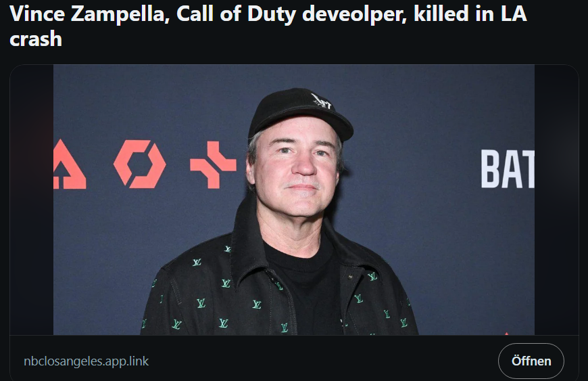Click the dark right margin of preview image
The width and height of the screenshot is (588, 381).
[556, 200]
